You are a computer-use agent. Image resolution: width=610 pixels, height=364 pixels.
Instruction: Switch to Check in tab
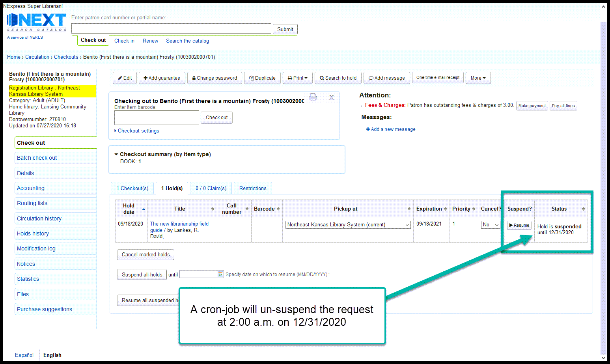coord(124,41)
